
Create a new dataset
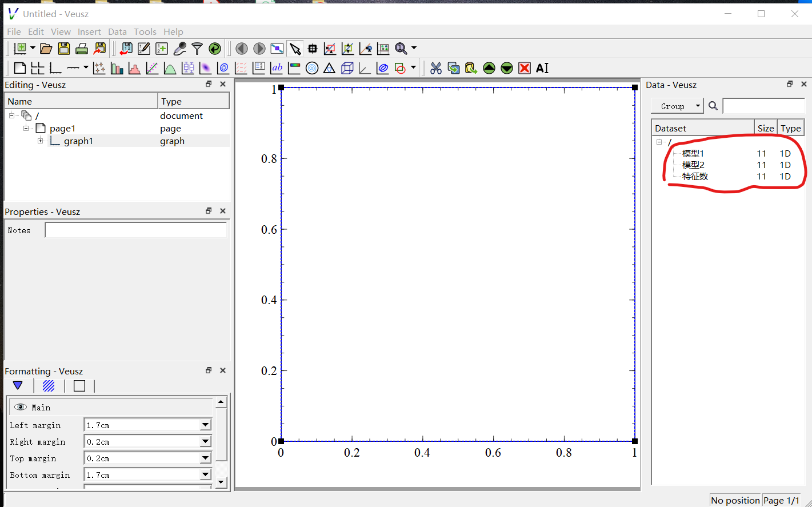click(x=162, y=49)
